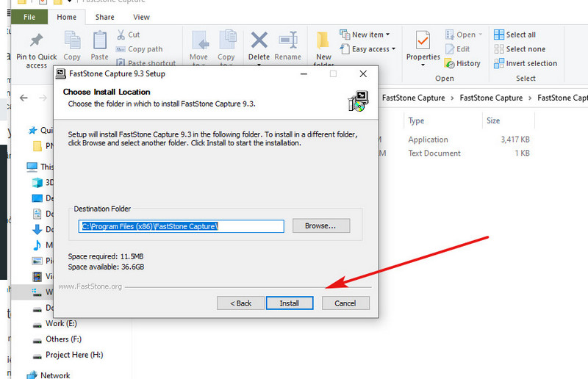Click Invert selection in the ribbon
The height and width of the screenshot is (379, 588).
click(x=526, y=63)
